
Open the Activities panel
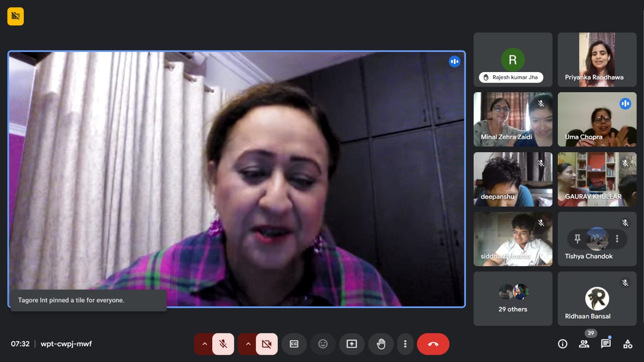[x=627, y=344]
